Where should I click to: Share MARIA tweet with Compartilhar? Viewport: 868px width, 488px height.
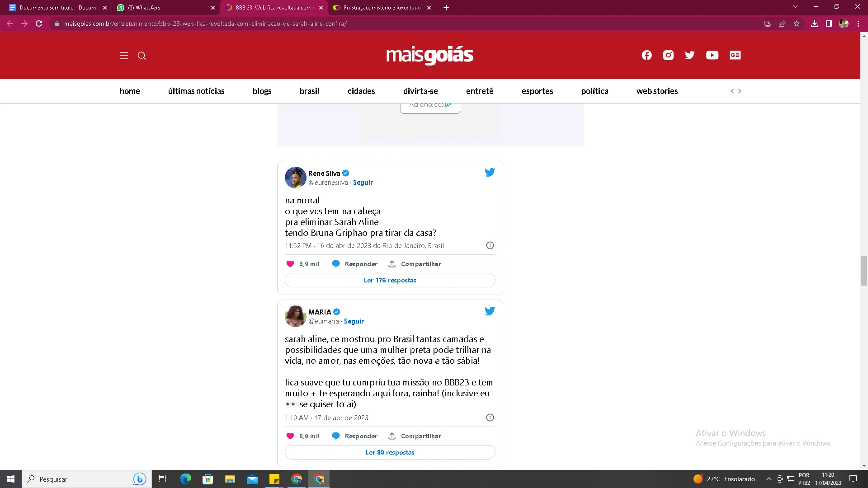click(x=415, y=436)
